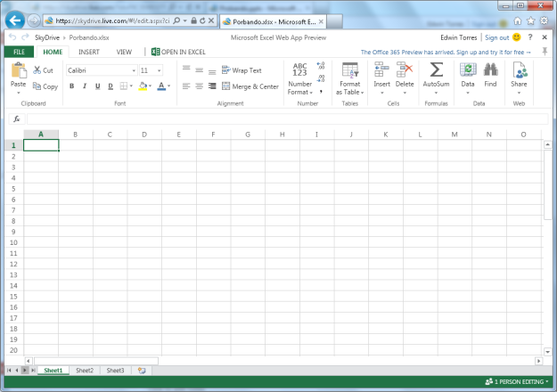Align cell content to the bottom
This screenshot has height=392, width=557.
click(x=212, y=72)
